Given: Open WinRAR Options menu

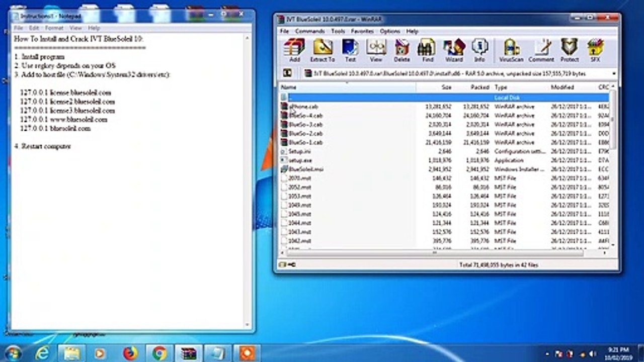Looking at the screenshot, I should (390, 31).
